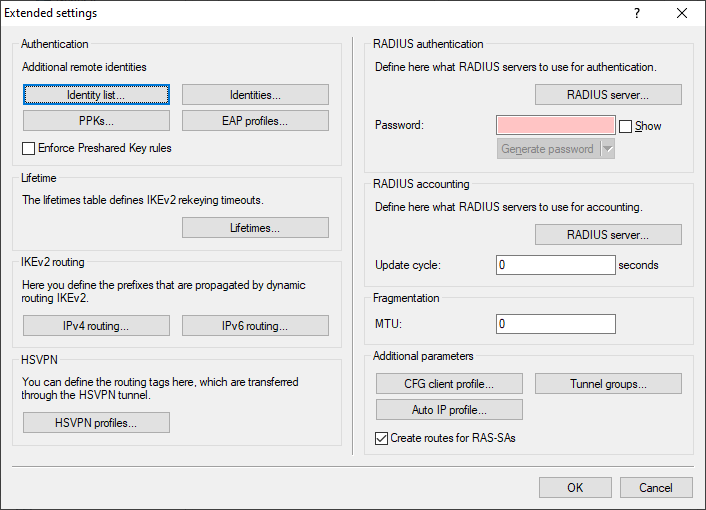Toggle the Show password checkbox

click(625, 126)
